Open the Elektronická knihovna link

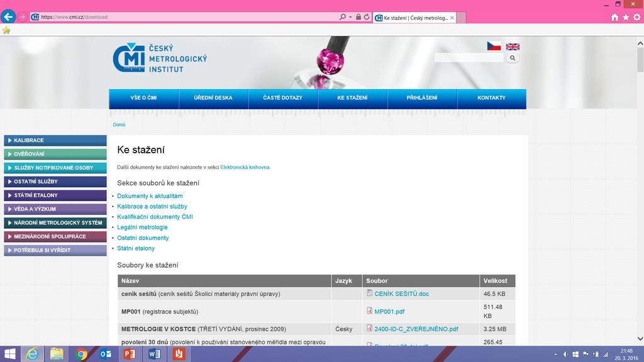[x=245, y=167]
